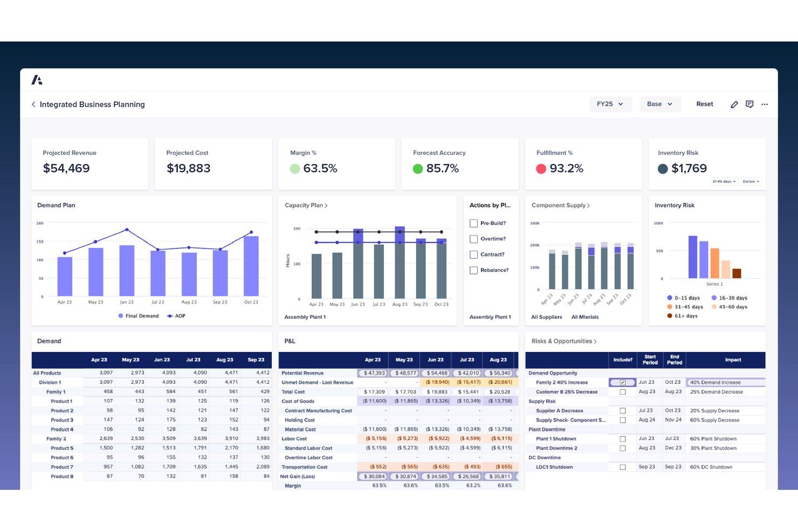
Task: Click the 40% Demand Increase impact cell
Action: point(726,383)
